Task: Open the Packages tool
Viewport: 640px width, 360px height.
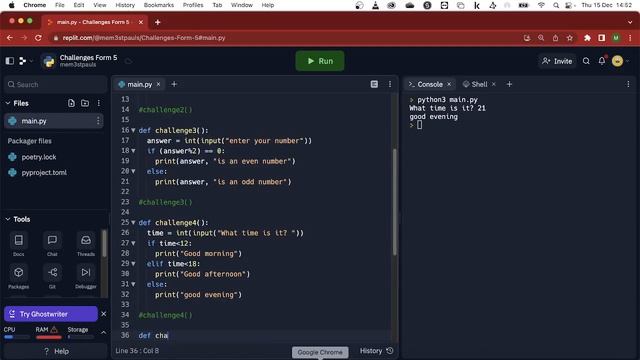Action: click(19, 276)
